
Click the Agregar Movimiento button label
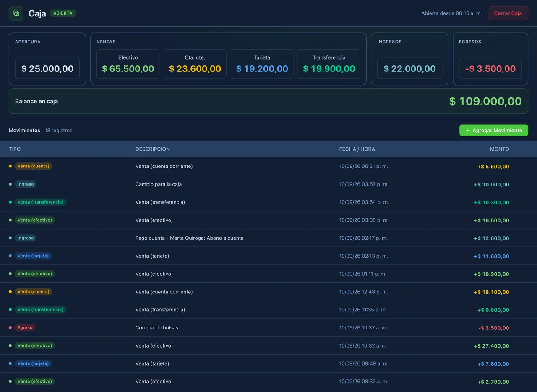pos(497,131)
